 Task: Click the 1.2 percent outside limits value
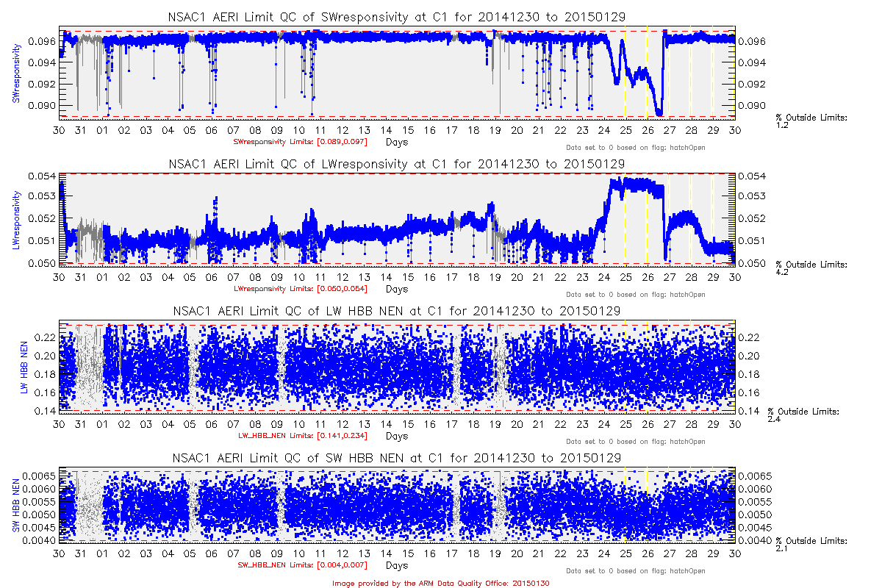point(782,125)
